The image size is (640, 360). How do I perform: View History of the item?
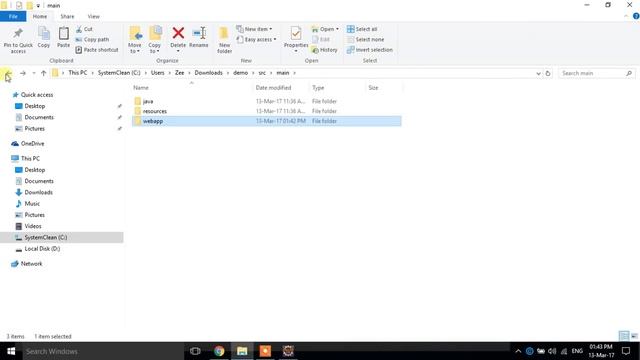[324, 50]
